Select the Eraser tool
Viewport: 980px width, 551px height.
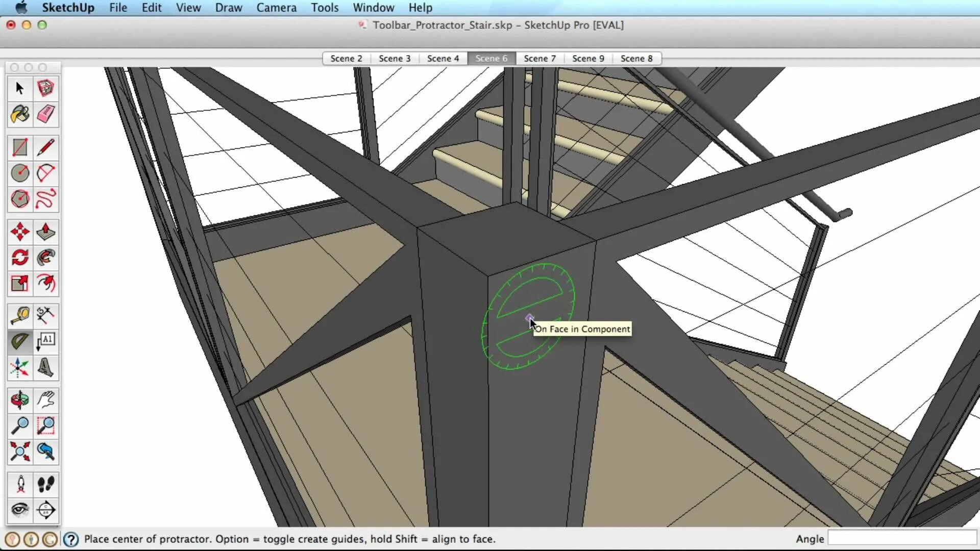[x=46, y=114]
